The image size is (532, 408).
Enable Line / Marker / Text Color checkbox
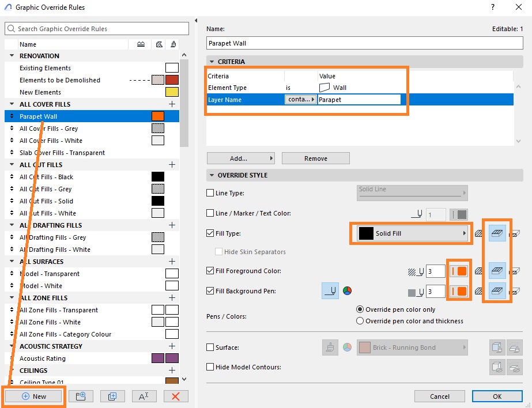click(210, 213)
